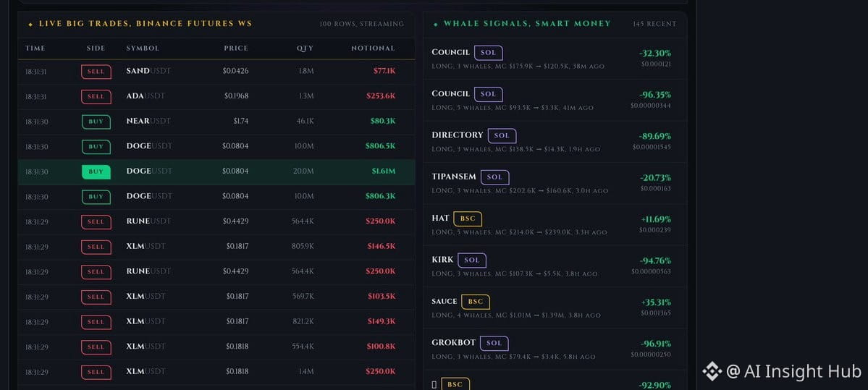Click the BSC chain tag next to HAT

[468, 219]
